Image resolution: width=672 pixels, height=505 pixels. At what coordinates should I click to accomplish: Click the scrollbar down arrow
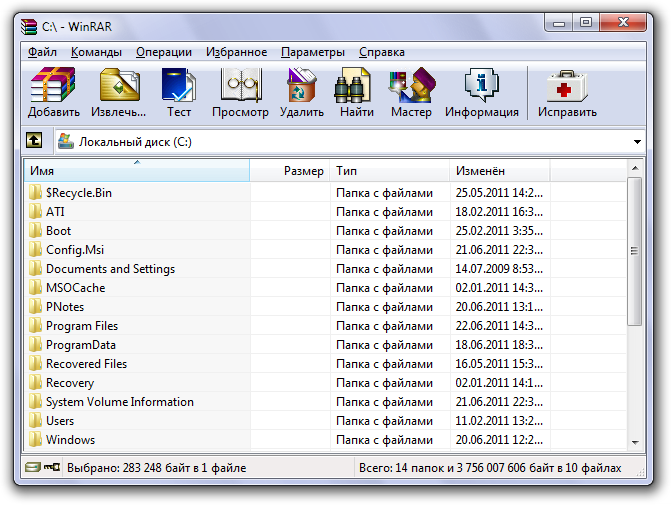click(635, 442)
